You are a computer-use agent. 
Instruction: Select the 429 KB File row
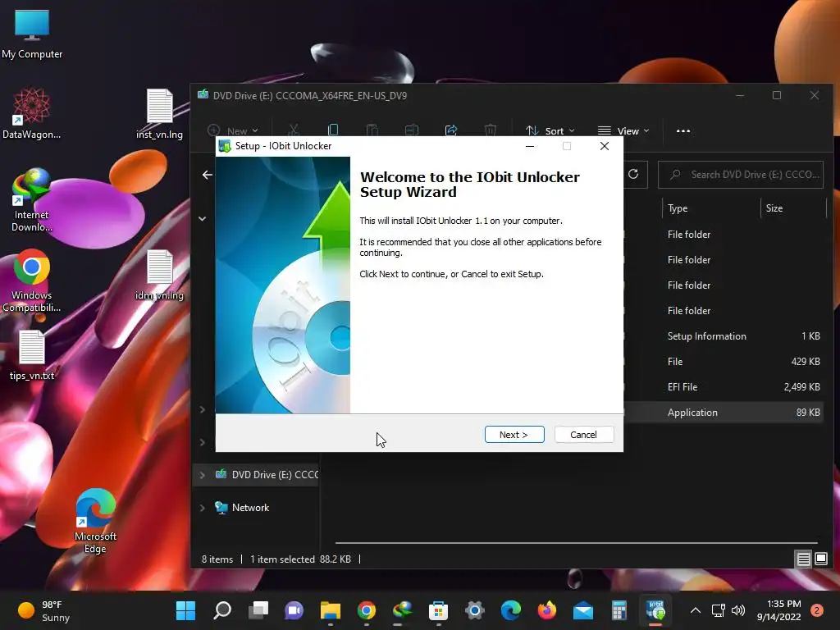[x=724, y=362]
